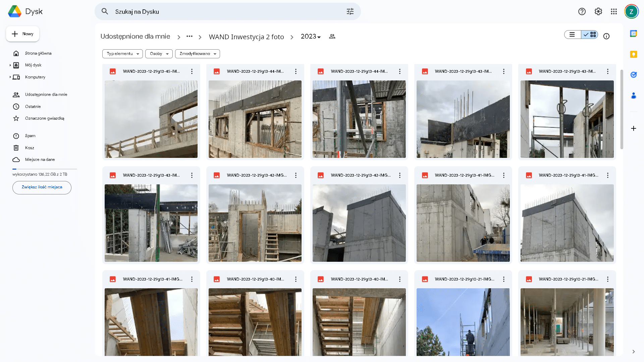Expand the Mój dysk tree arrow
The height and width of the screenshot is (362, 644).
(x=10, y=65)
